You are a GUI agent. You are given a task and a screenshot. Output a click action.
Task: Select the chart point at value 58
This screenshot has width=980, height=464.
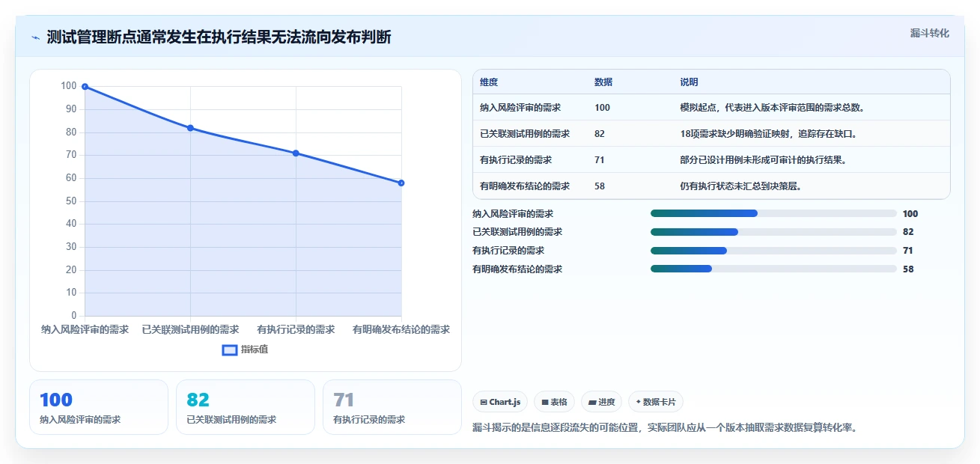point(401,183)
